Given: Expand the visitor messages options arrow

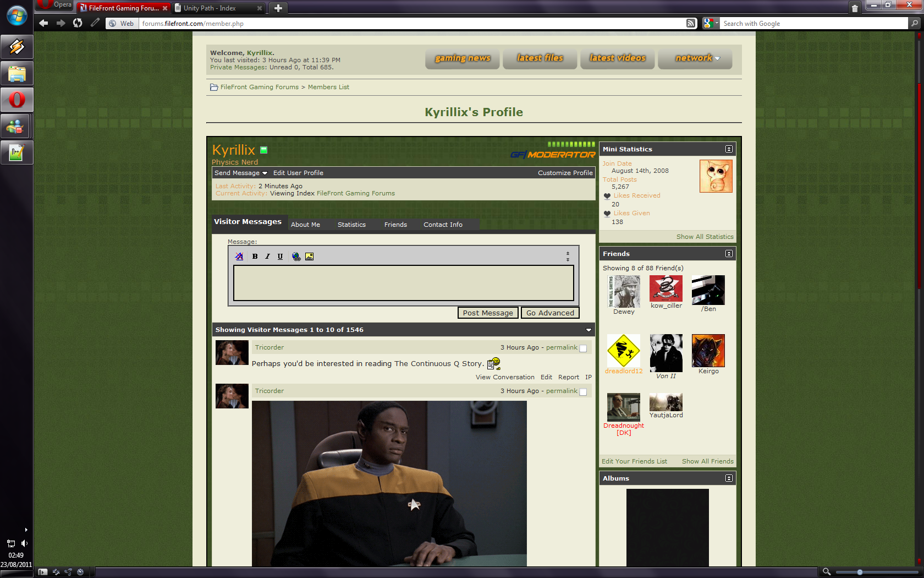Looking at the screenshot, I should click(588, 330).
